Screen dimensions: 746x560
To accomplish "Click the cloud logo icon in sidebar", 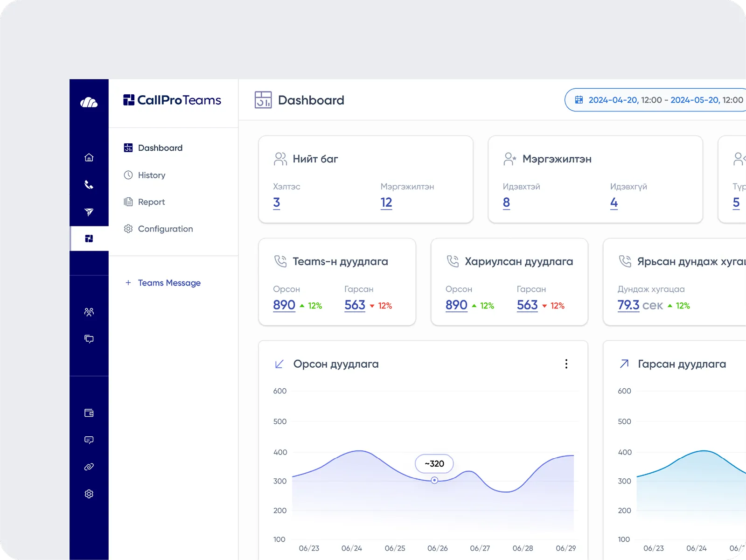I will 89,102.
